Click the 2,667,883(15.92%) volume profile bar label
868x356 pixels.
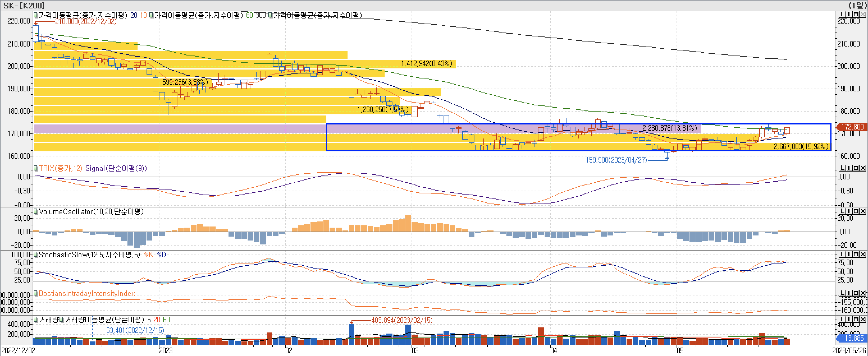point(801,146)
